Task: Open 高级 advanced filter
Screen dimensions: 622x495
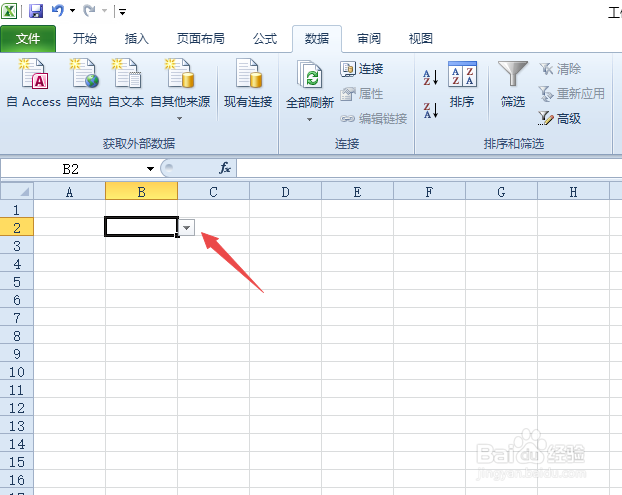Action: pyautogui.click(x=559, y=118)
